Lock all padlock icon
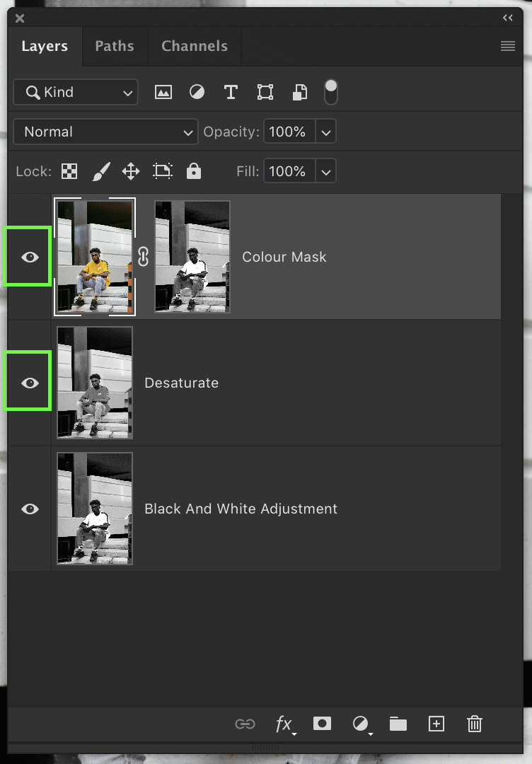The height and width of the screenshot is (764, 532). tap(194, 171)
